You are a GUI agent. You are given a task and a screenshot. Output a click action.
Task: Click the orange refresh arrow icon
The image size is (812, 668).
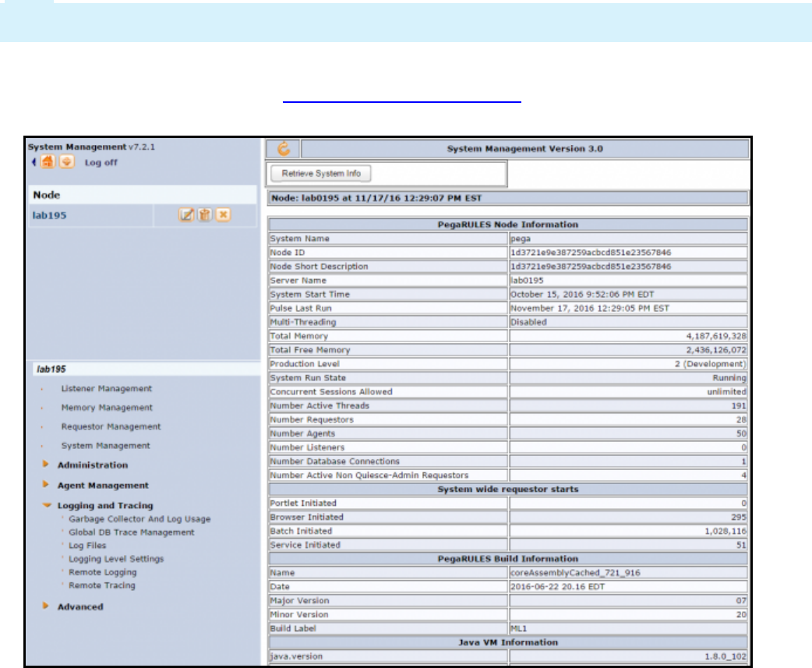[x=284, y=149]
